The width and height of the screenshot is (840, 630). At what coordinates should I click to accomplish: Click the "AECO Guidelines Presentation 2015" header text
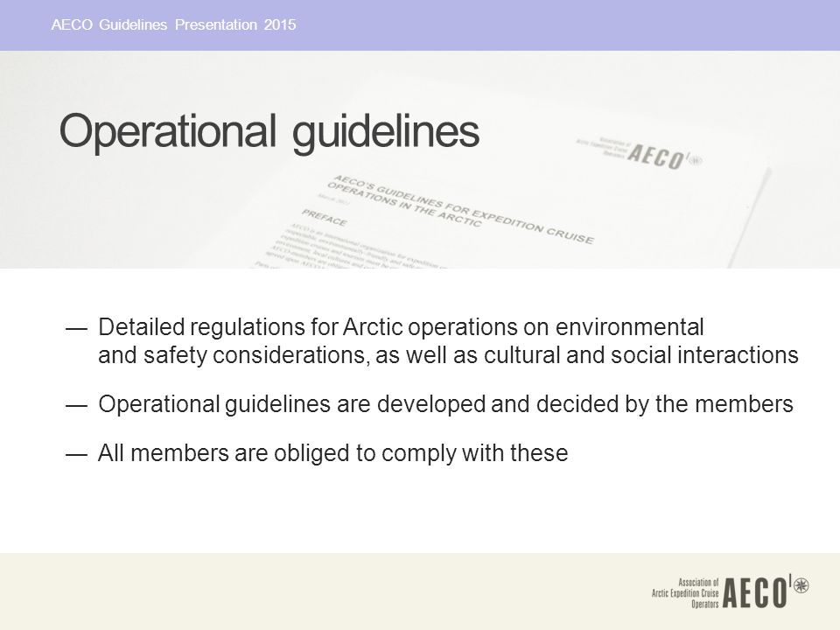point(173,24)
